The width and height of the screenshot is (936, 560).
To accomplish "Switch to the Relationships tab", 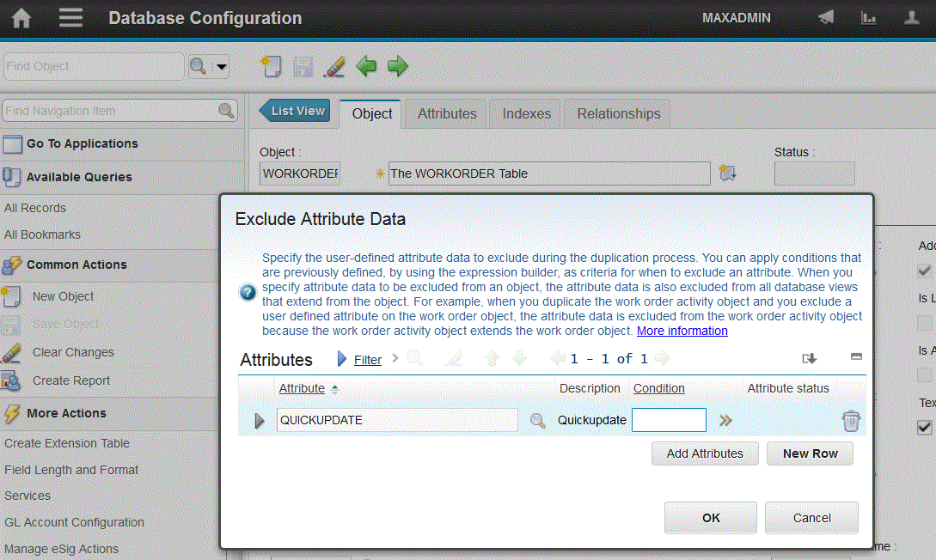I will (618, 113).
